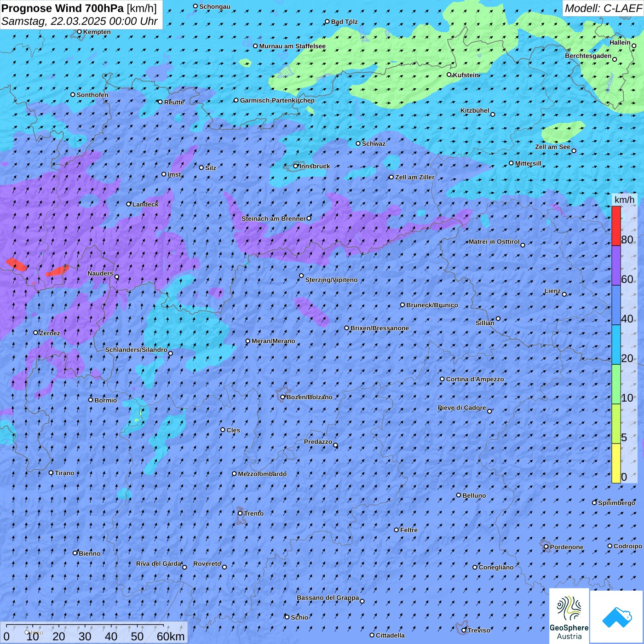Click the 'Rovereto' label
The width and height of the screenshot is (644, 644).
(x=207, y=563)
